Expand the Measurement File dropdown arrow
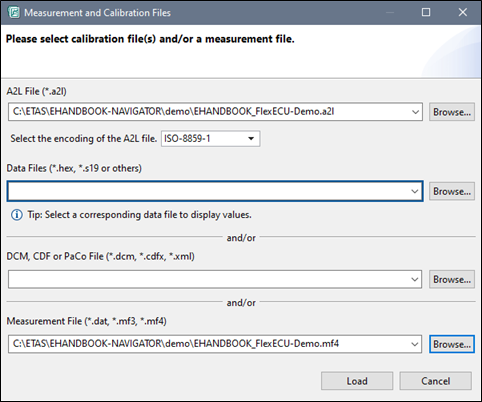This screenshot has width=482, height=402. coord(414,344)
